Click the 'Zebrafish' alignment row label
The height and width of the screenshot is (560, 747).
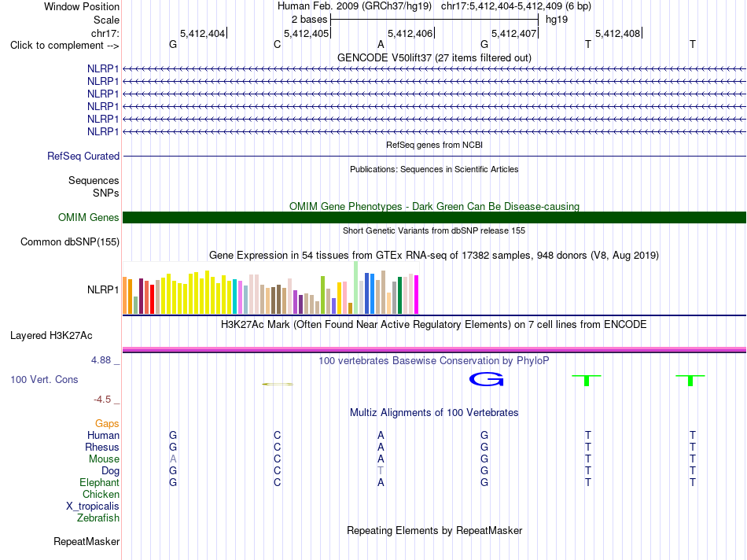tap(98, 518)
